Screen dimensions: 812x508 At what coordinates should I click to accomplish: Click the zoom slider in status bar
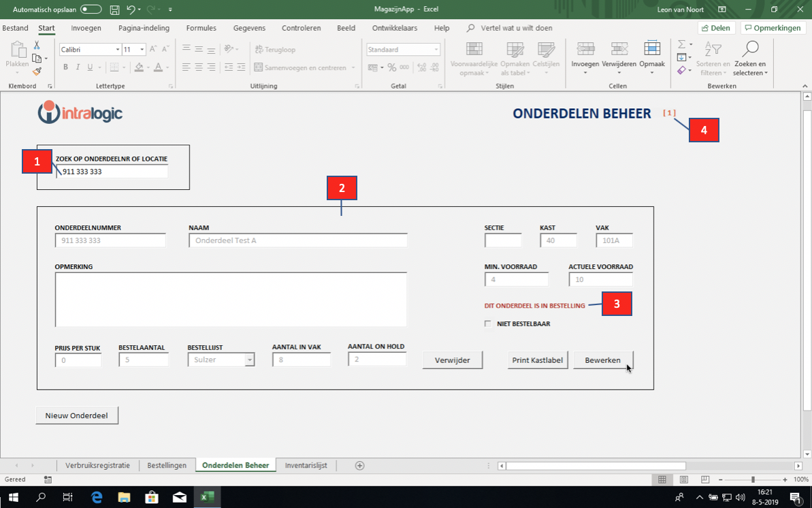coord(753,480)
